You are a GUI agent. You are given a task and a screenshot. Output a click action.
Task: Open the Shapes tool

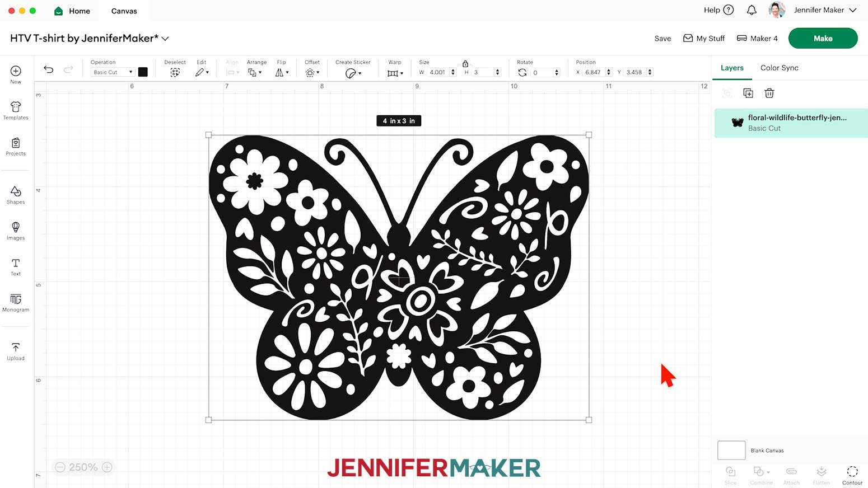click(x=16, y=195)
